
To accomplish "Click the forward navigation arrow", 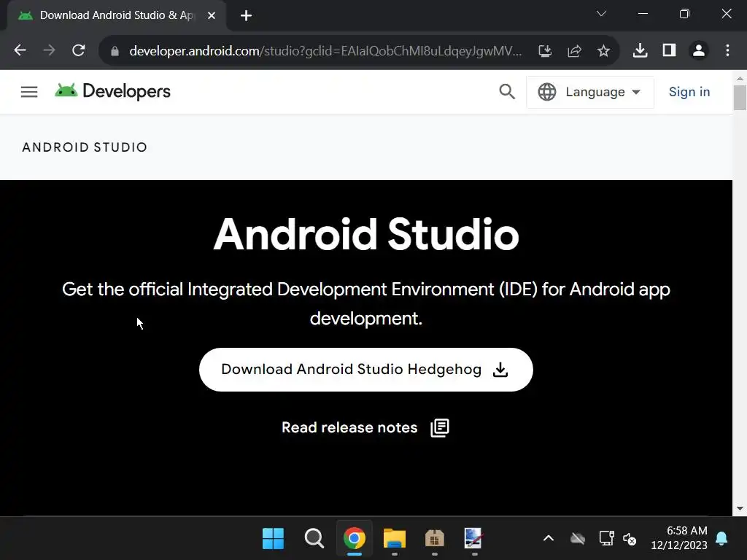I will coord(49,50).
